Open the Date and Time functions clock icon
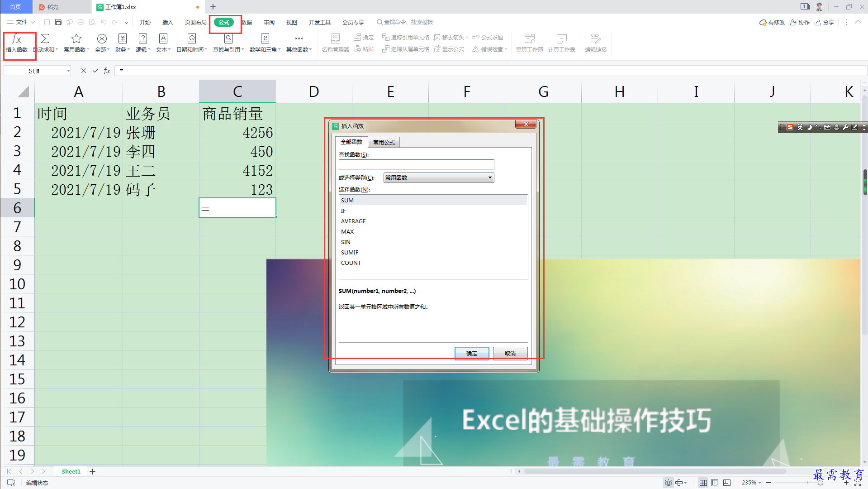This screenshot has width=868, height=489. pos(192,43)
